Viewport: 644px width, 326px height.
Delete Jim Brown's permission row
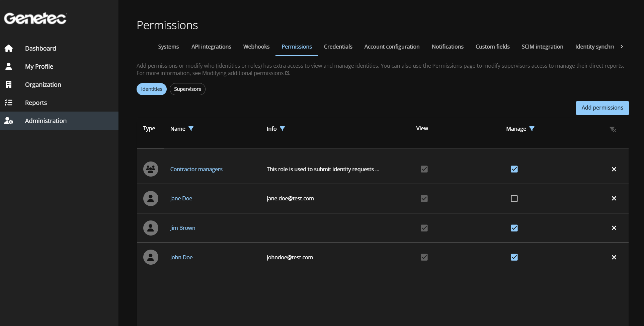point(614,228)
